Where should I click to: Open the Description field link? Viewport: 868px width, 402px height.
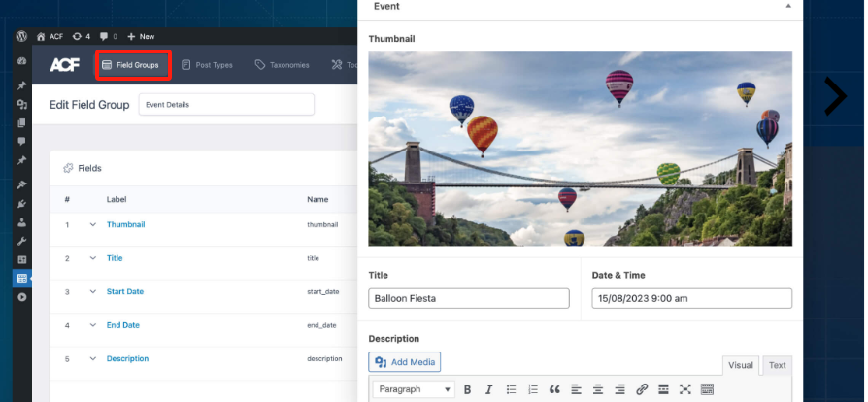tap(127, 358)
